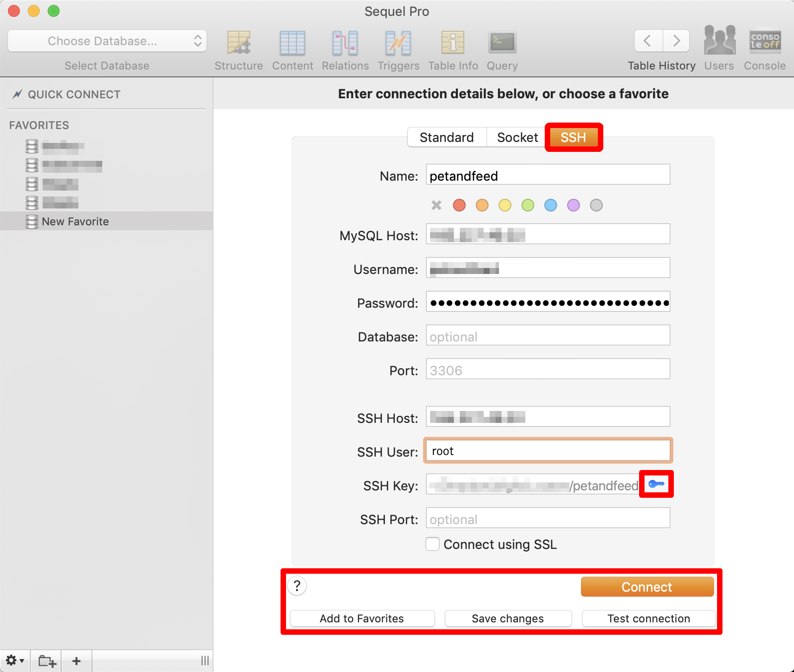Remove favorite color with the X
Screen dimensions: 794x672
[x=436, y=205]
